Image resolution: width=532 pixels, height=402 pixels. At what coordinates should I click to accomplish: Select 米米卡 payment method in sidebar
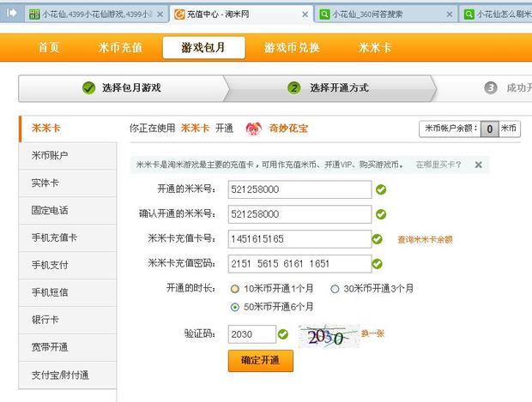click(68, 129)
